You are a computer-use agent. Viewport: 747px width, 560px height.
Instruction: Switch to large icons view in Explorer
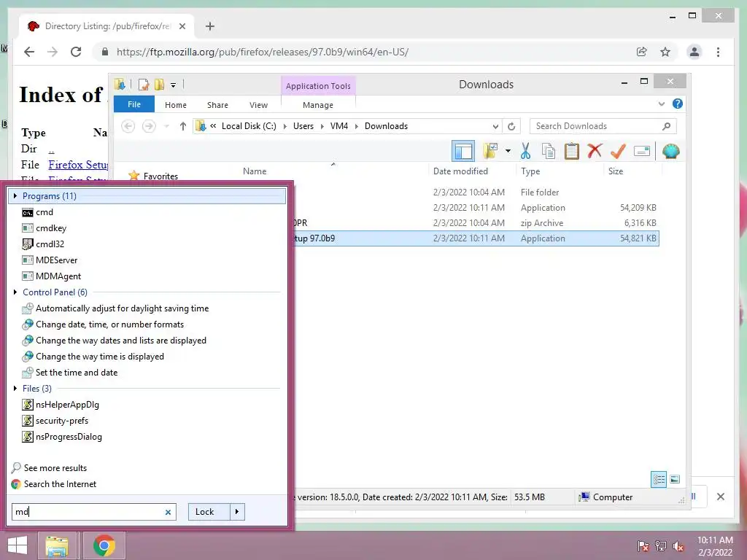click(x=675, y=479)
